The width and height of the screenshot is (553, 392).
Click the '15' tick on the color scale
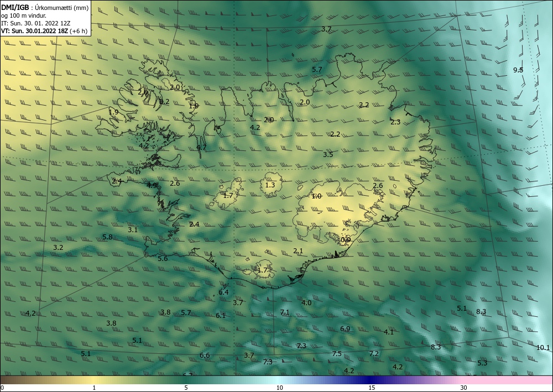372,388
